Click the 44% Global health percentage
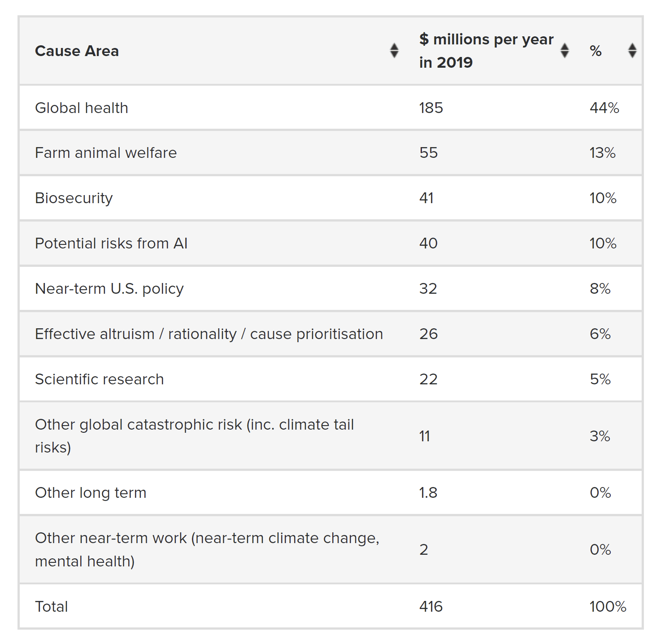Image resolution: width=656 pixels, height=644 pixels. 604,108
